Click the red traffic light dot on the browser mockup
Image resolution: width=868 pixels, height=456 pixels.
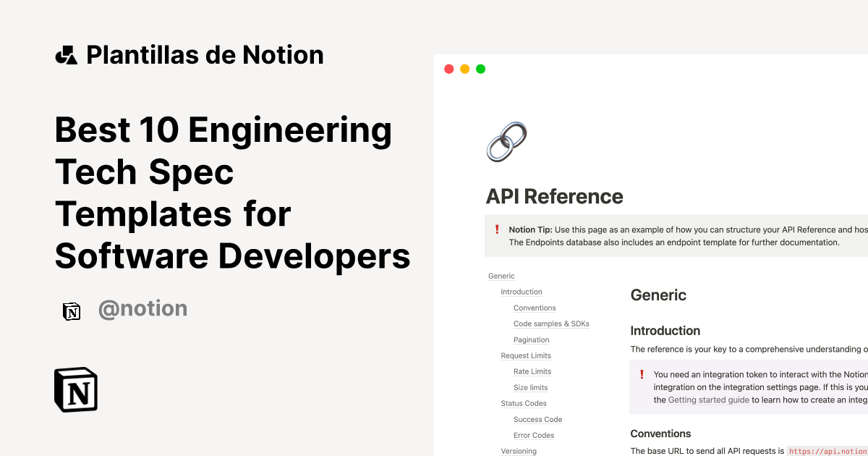[x=448, y=69]
